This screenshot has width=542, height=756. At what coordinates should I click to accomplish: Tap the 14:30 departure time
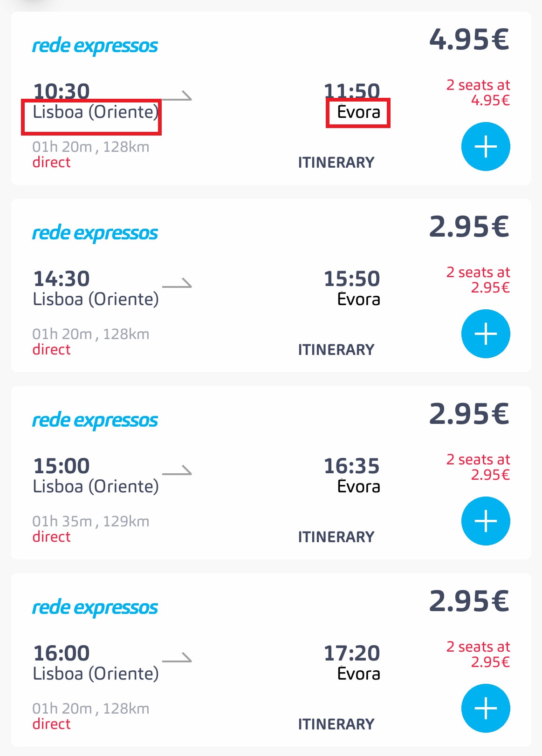pyautogui.click(x=62, y=279)
